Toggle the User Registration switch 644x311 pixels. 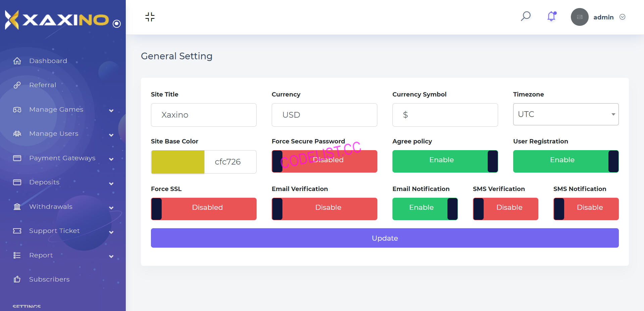pos(566,161)
